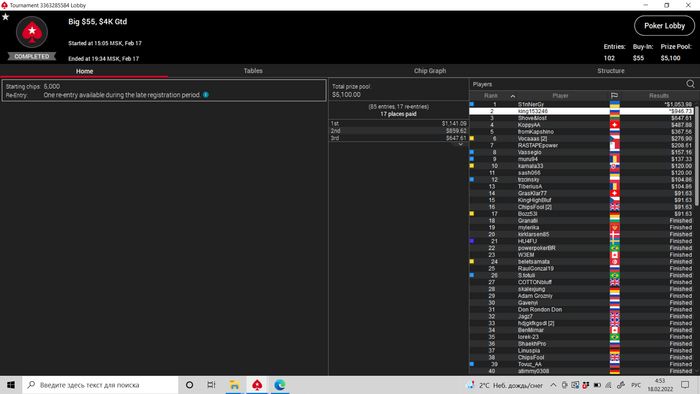
Task: Select player row king153246
Action: coord(582,111)
